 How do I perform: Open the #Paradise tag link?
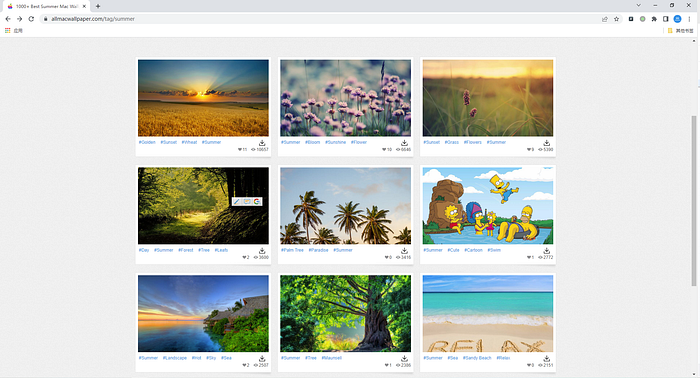318,250
